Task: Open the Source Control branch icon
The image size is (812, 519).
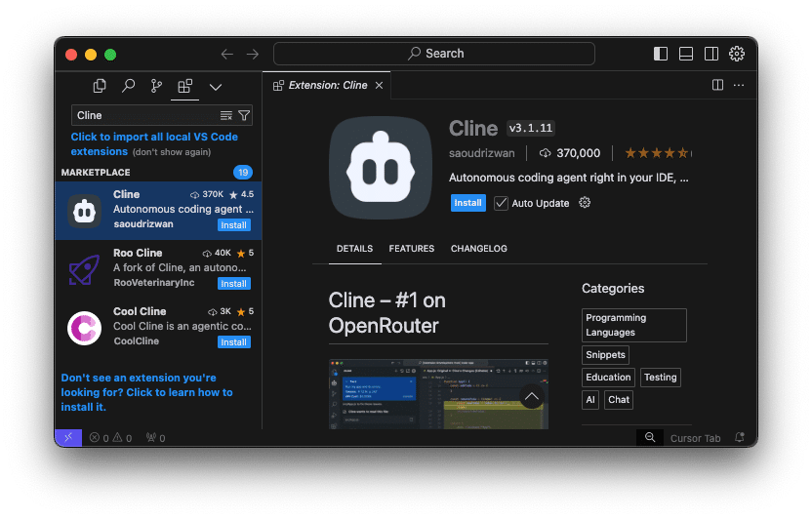Action: coord(156,86)
